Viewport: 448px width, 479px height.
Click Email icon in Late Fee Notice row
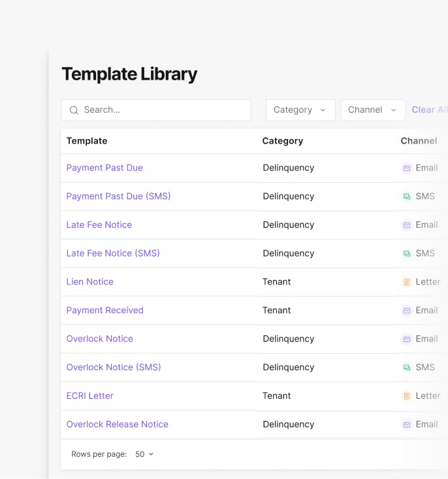[x=407, y=225]
